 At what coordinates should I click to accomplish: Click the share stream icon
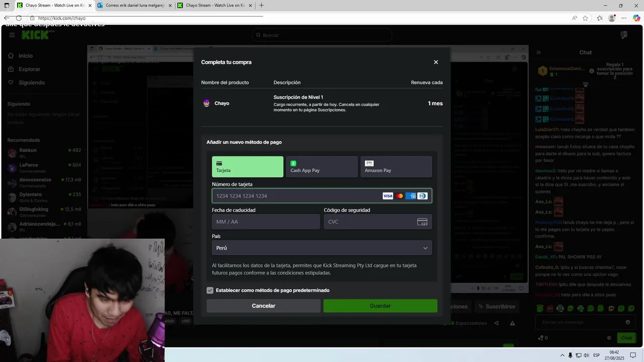497,323
